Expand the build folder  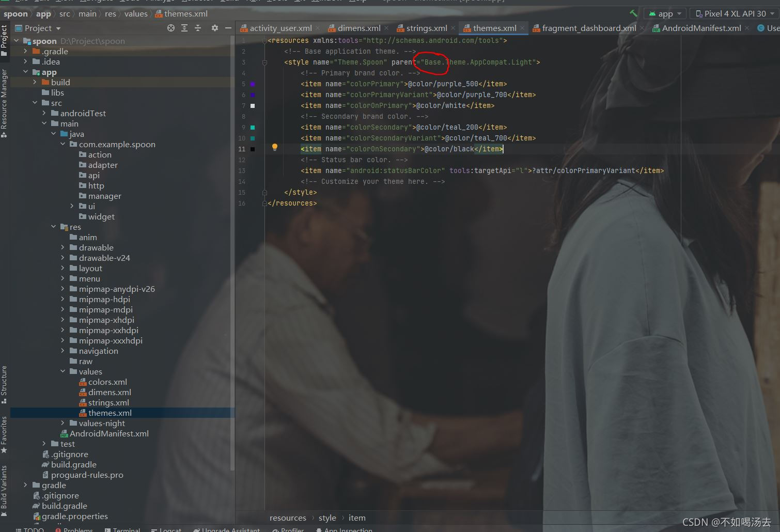click(x=35, y=82)
